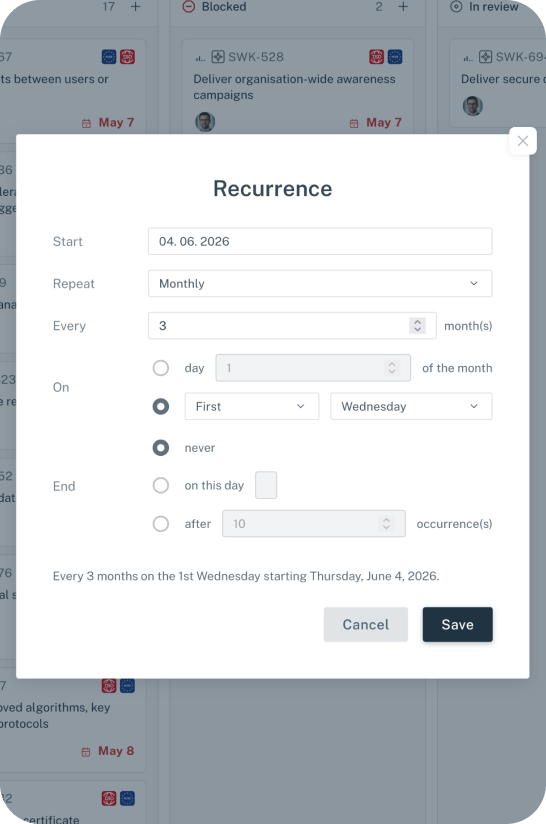546x824 pixels.
Task: Increase the Every months stepper
Action: coord(417,322)
